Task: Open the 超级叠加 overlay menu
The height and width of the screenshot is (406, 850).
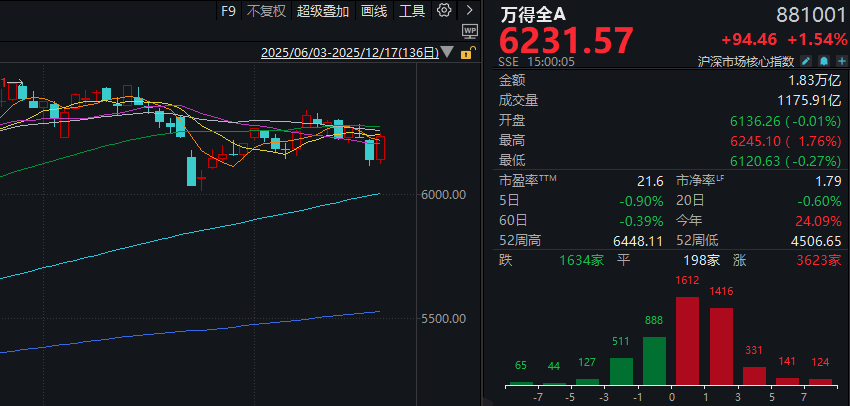Action: [323, 11]
